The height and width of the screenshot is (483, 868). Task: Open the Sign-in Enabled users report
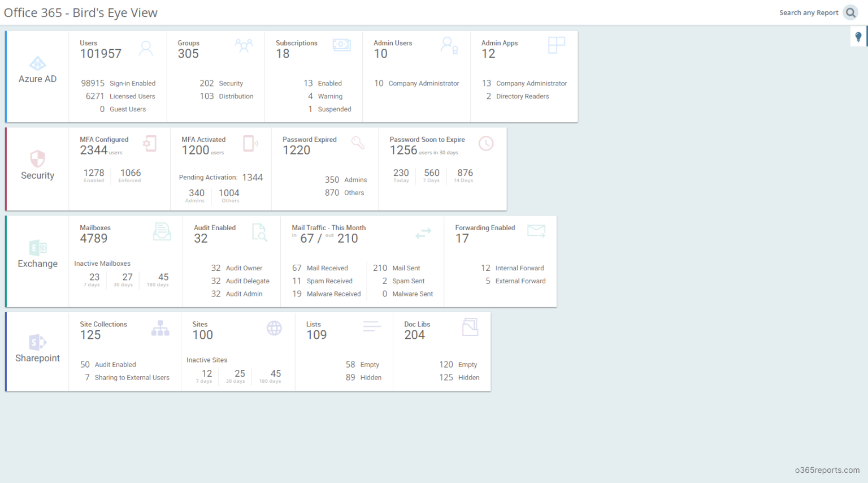(118, 83)
